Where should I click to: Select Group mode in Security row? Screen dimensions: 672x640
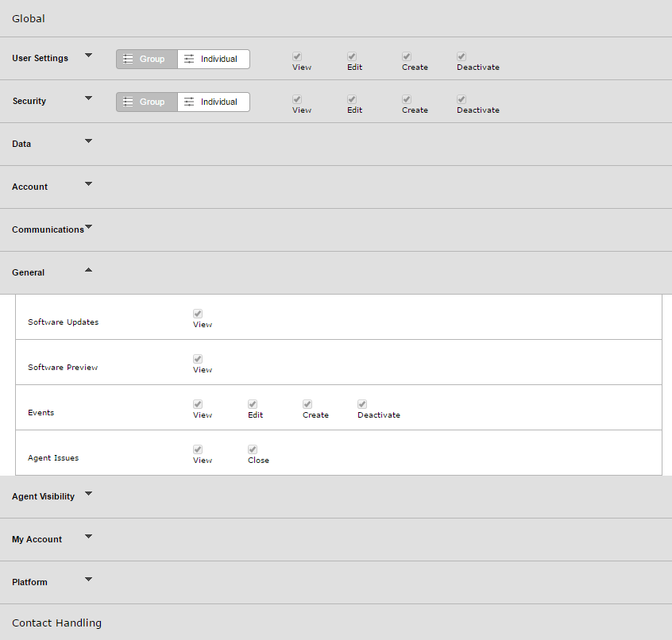[147, 102]
